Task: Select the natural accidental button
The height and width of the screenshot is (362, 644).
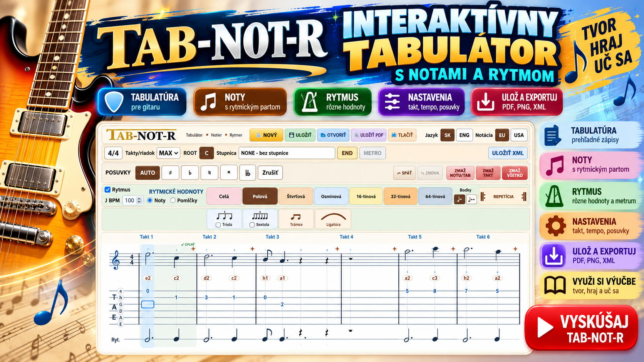Action: pyautogui.click(x=210, y=173)
